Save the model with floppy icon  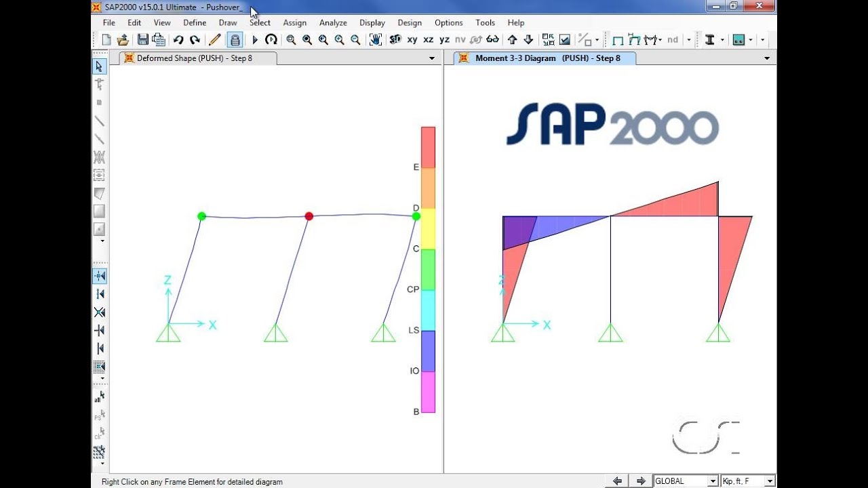[x=142, y=40]
